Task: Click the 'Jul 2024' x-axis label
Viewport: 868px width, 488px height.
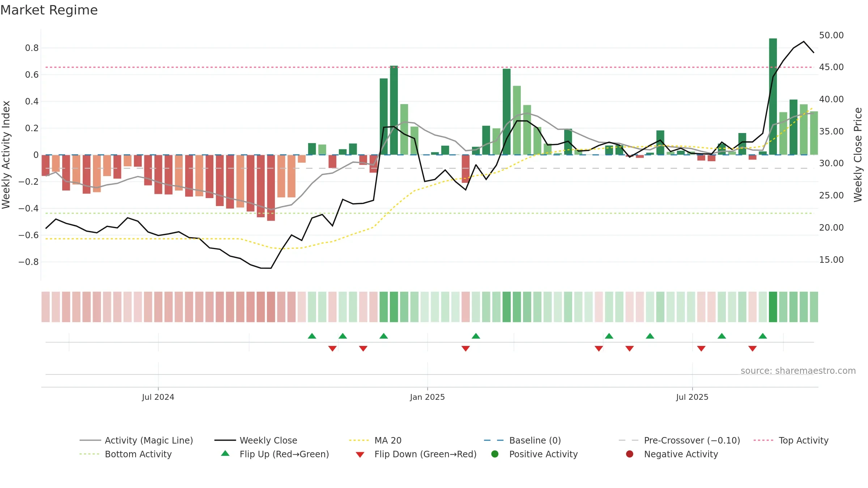Action: click(x=158, y=397)
